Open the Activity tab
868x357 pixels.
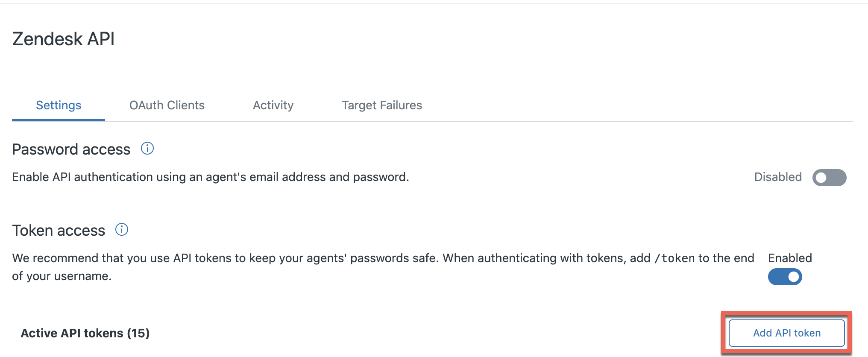(273, 105)
